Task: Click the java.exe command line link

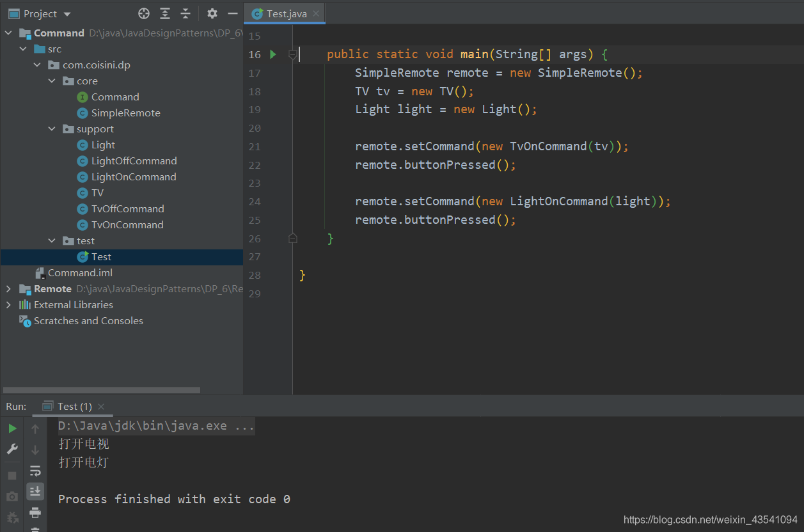Action: click(x=156, y=426)
